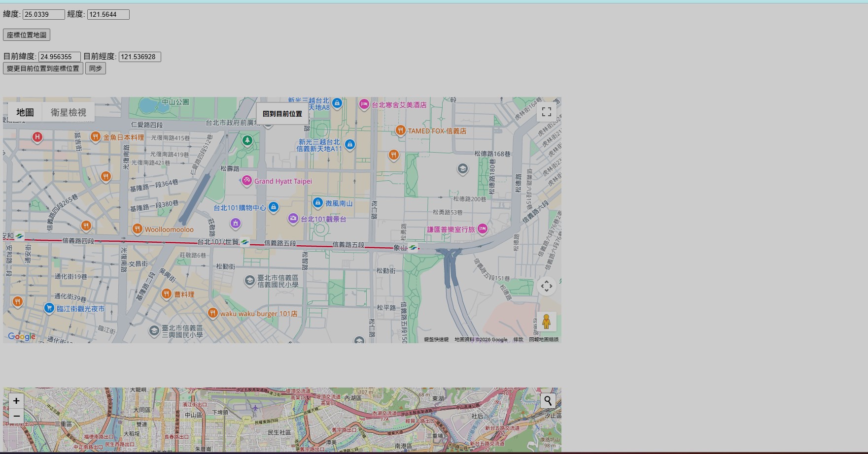The height and width of the screenshot is (454, 868).
Task: Click the 微風南山 shopping marker
Action: [318, 203]
